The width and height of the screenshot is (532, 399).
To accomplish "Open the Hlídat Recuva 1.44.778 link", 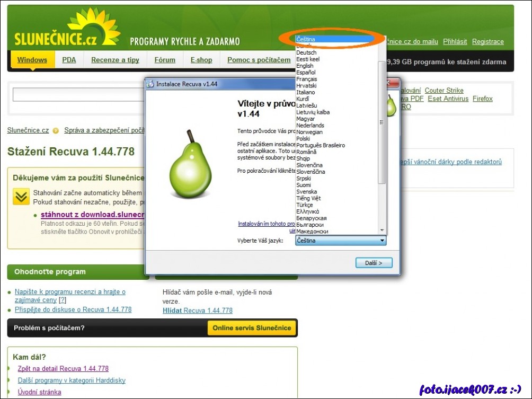I will pos(197,311).
